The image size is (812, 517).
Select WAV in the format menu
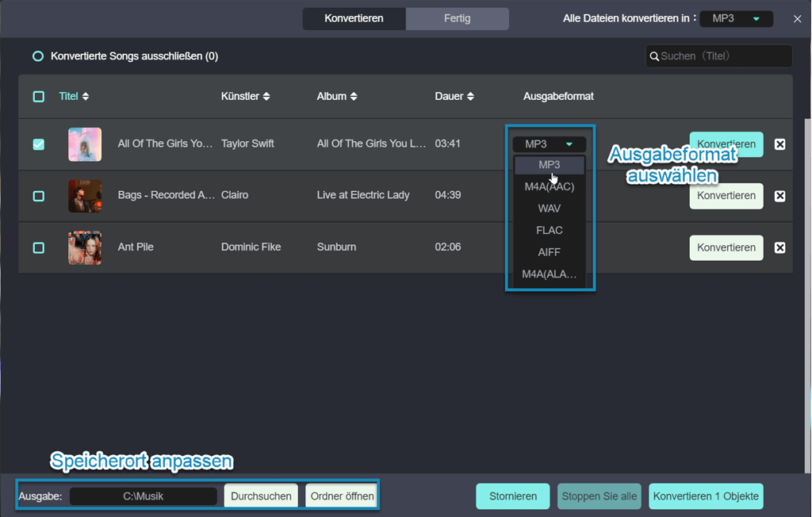549,209
